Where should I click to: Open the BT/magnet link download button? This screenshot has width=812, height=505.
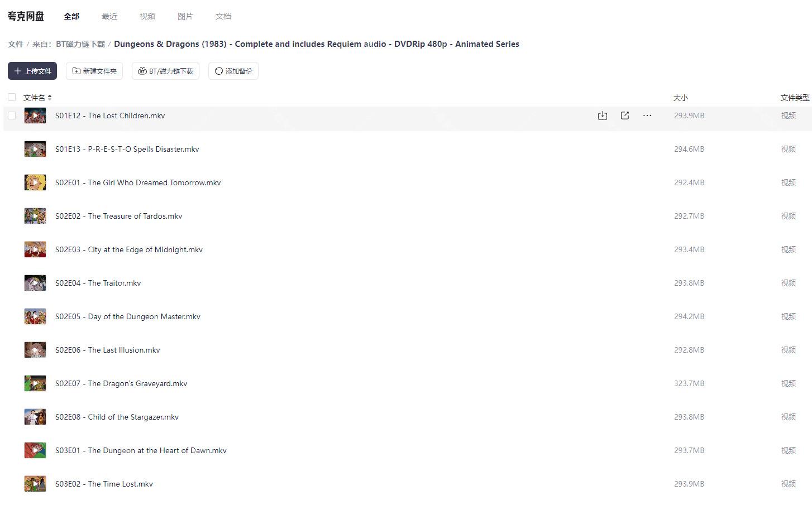tap(165, 71)
